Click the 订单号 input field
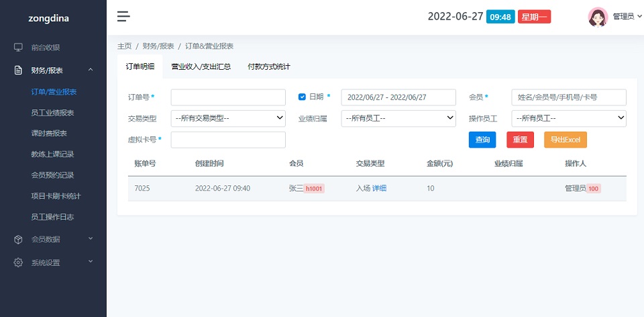 (228, 97)
